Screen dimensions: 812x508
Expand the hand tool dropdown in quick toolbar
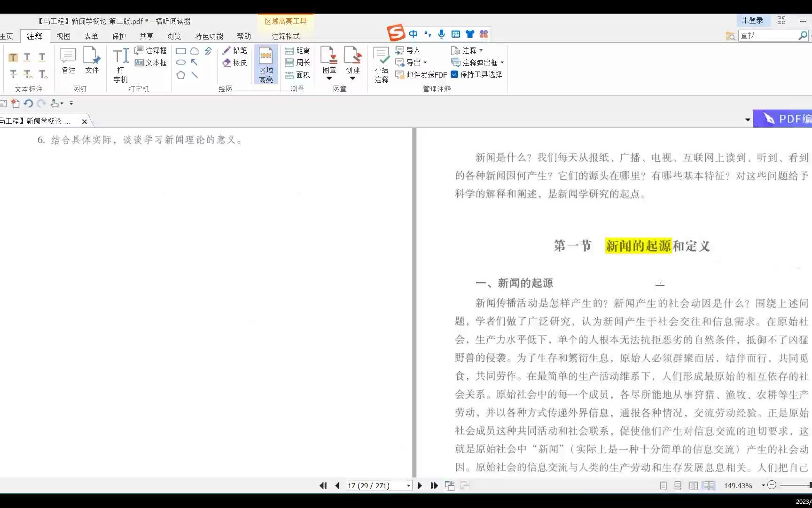coord(62,103)
